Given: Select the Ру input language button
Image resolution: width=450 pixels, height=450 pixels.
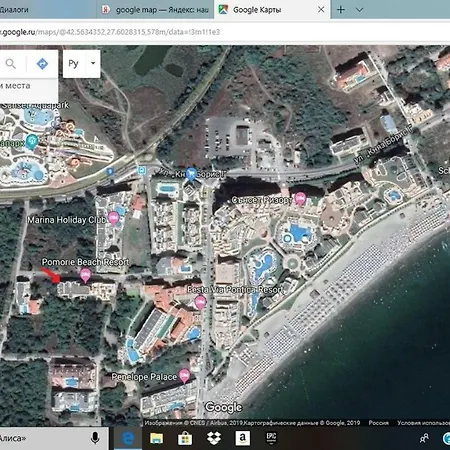Looking at the screenshot, I should (x=73, y=63).
